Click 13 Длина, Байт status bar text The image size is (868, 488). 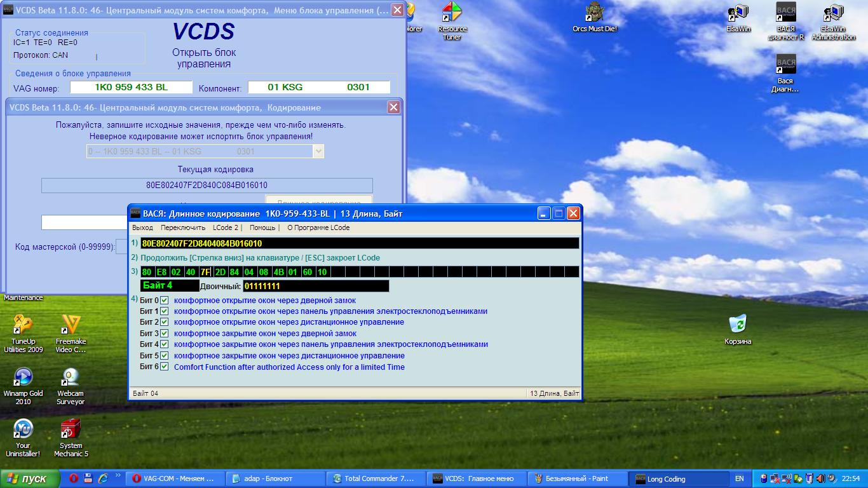553,394
